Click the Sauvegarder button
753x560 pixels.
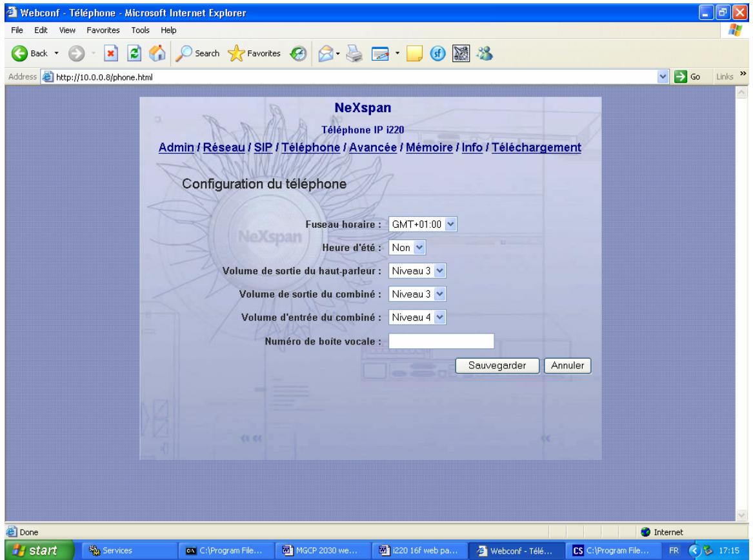coord(497,365)
